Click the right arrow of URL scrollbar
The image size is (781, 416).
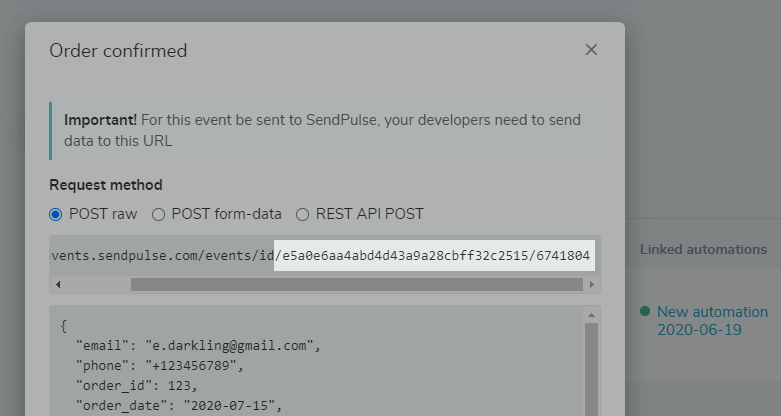[593, 284]
